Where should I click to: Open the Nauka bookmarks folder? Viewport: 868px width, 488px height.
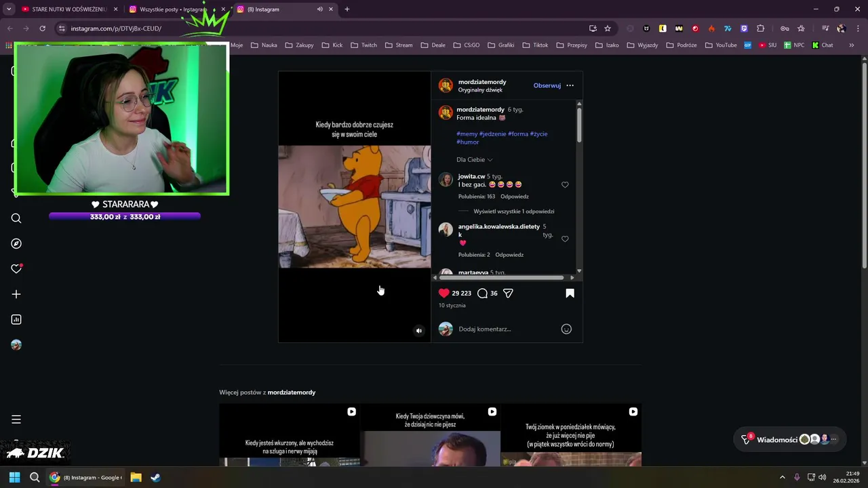(264, 45)
